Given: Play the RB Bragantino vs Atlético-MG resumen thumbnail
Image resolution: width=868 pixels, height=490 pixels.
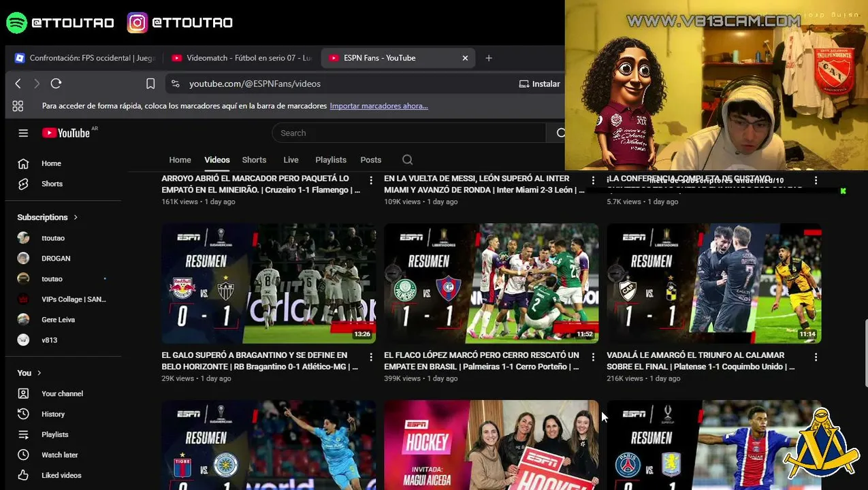Looking at the screenshot, I should pyautogui.click(x=268, y=283).
